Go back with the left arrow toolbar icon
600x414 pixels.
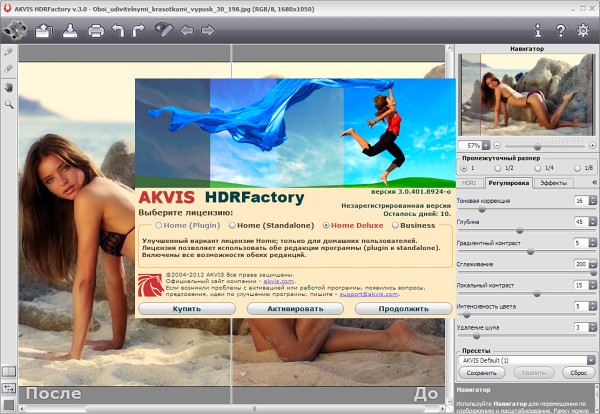point(187,31)
